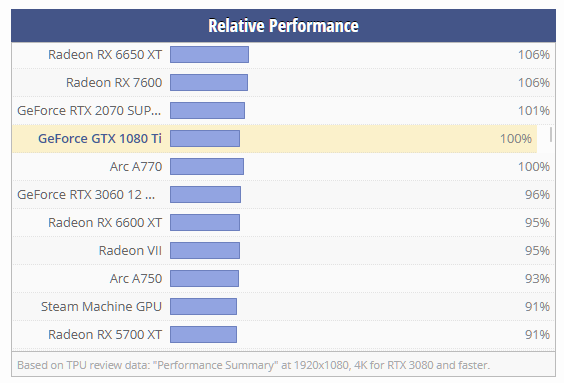Open the Arc A750 entry
564x383 pixels.
point(136,279)
